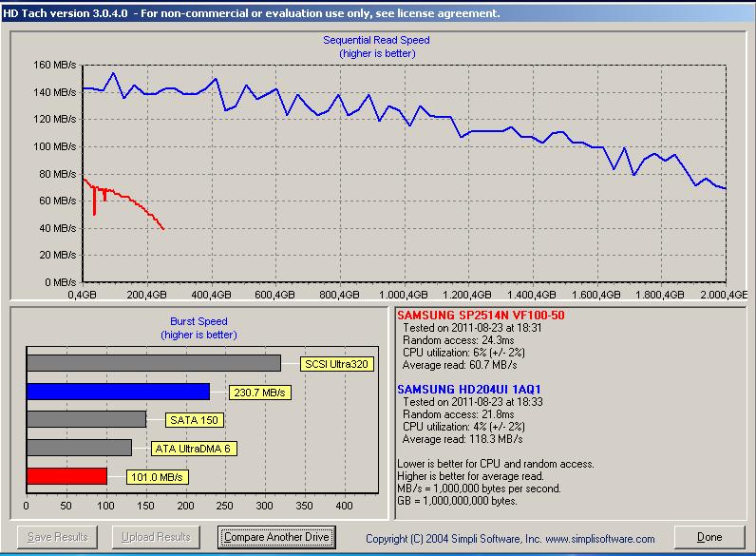This screenshot has width=756, height=556.
Task: Click the red 101.0 MB/s burst bar
Action: (66, 476)
